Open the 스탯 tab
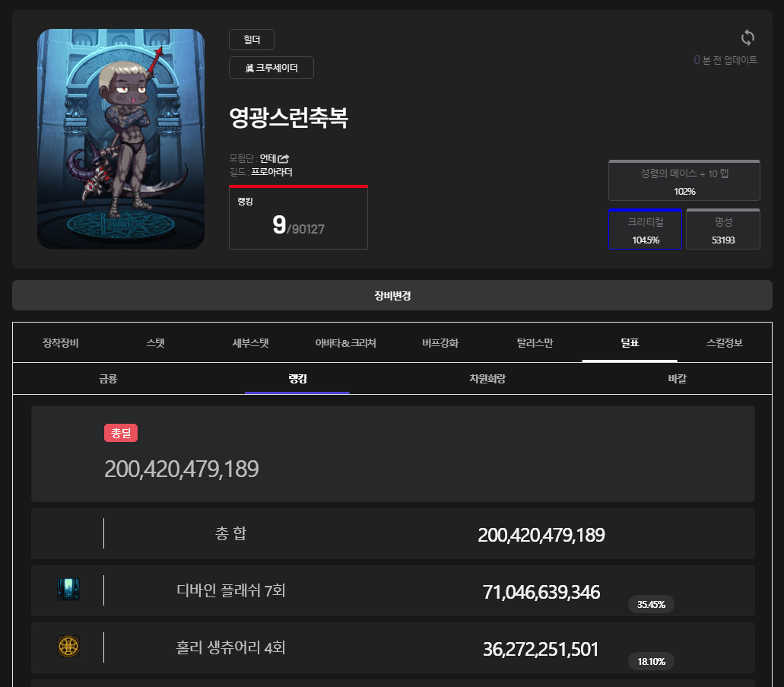The width and height of the screenshot is (784, 687). click(x=155, y=342)
